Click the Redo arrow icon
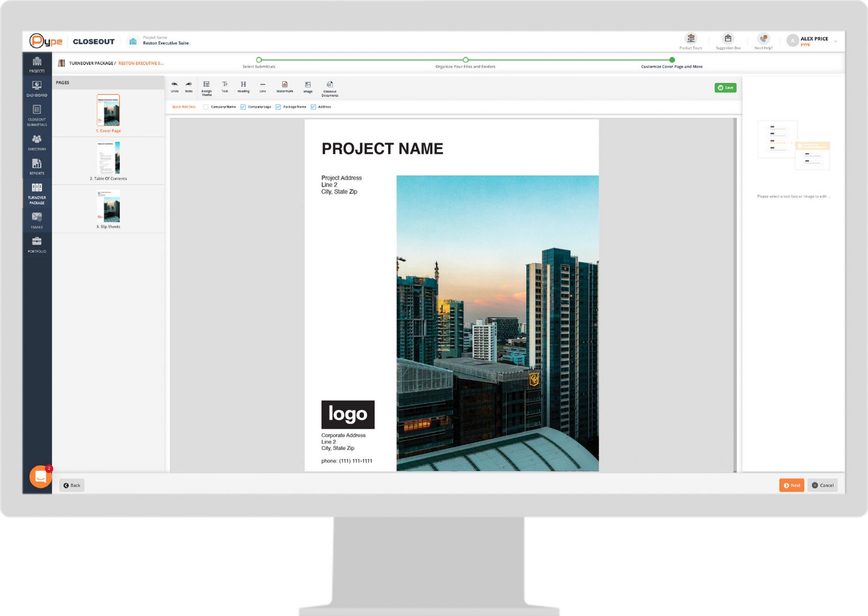 [x=189, y=85]
